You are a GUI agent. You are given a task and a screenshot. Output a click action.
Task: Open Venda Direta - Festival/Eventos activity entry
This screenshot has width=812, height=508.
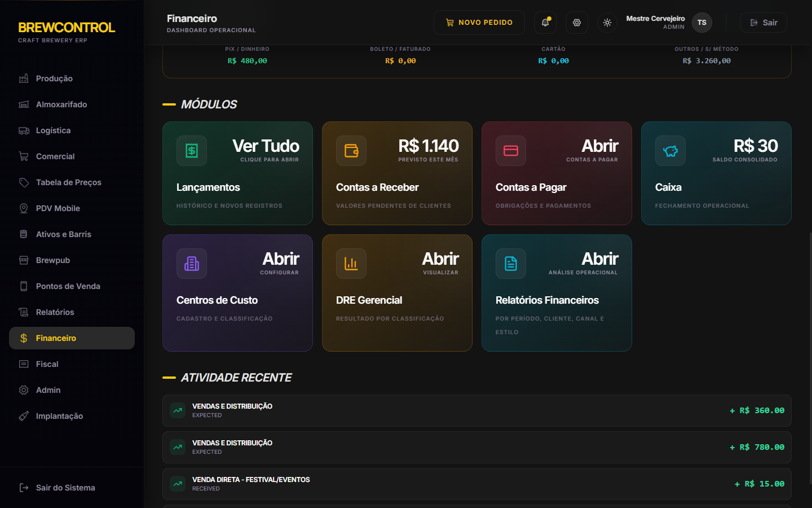477,484
